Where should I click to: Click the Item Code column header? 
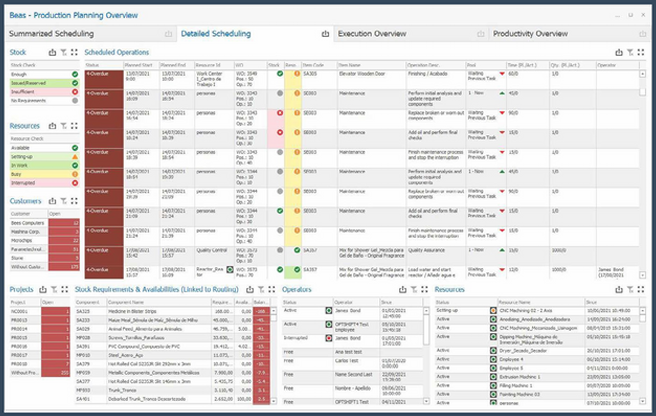tap(317, 63)
